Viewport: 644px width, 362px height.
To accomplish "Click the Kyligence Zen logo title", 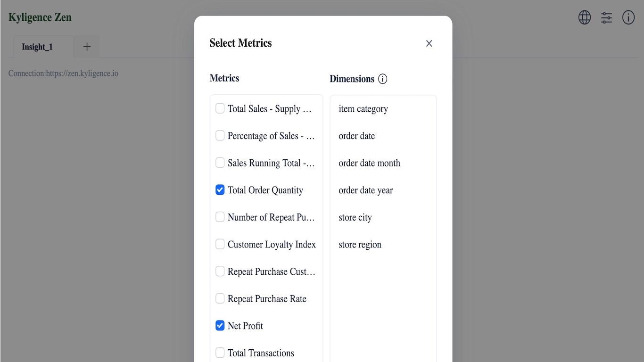I will [40, 17].
